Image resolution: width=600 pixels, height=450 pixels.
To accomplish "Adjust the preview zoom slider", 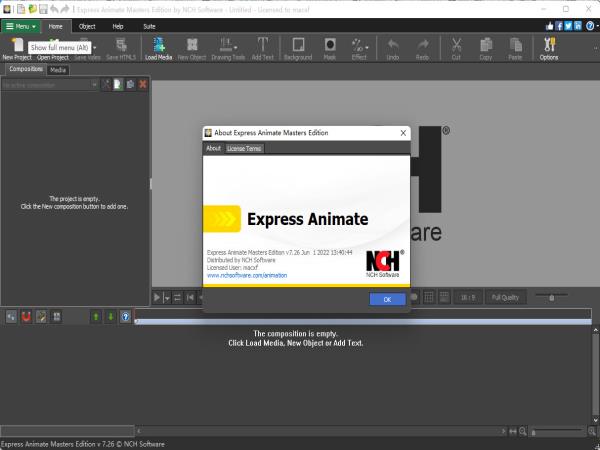I will tap(551, 297).
